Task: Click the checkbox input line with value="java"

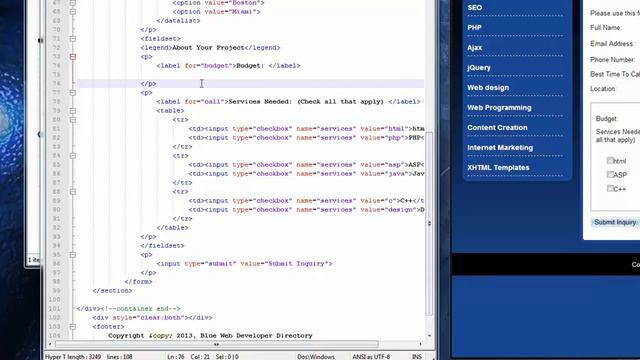Action: (x=306, y=173)
